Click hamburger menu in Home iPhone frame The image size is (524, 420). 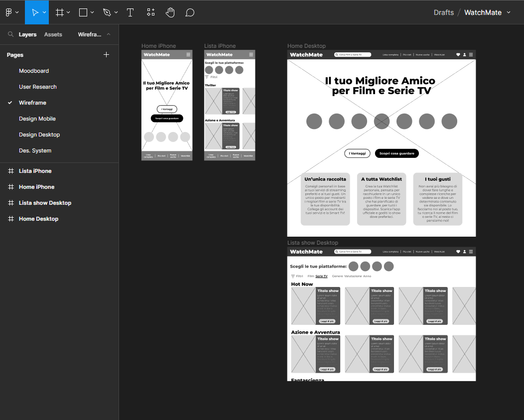pyautogui.click(x=188, y=54)
